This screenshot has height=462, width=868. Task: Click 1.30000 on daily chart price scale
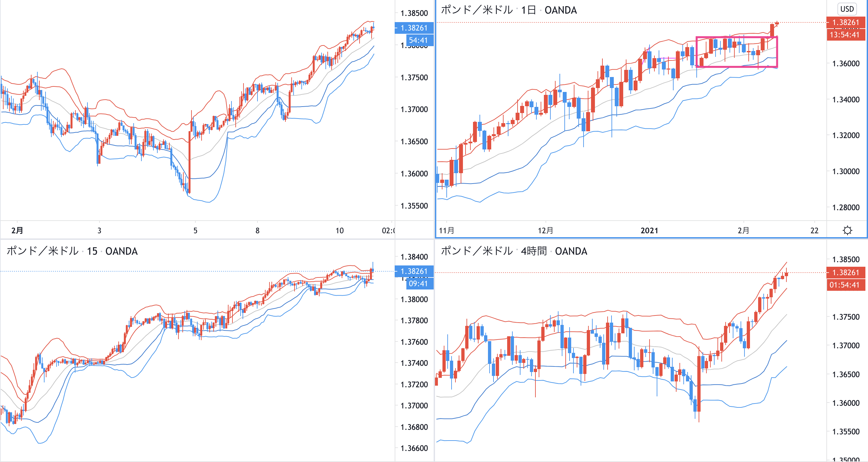[x=846, y=172]
